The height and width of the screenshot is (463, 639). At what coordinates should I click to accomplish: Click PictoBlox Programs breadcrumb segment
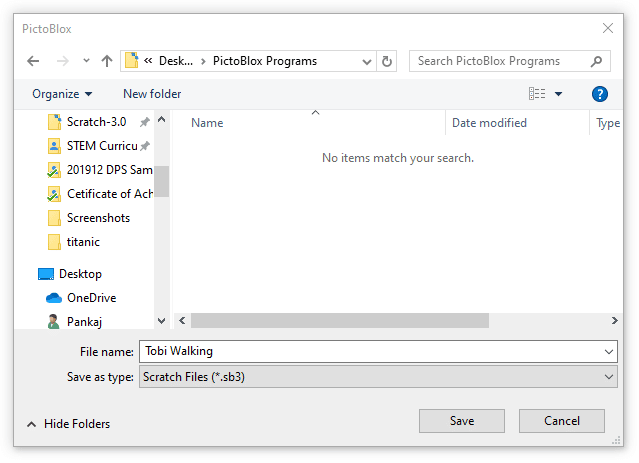[x=264, y=61]
